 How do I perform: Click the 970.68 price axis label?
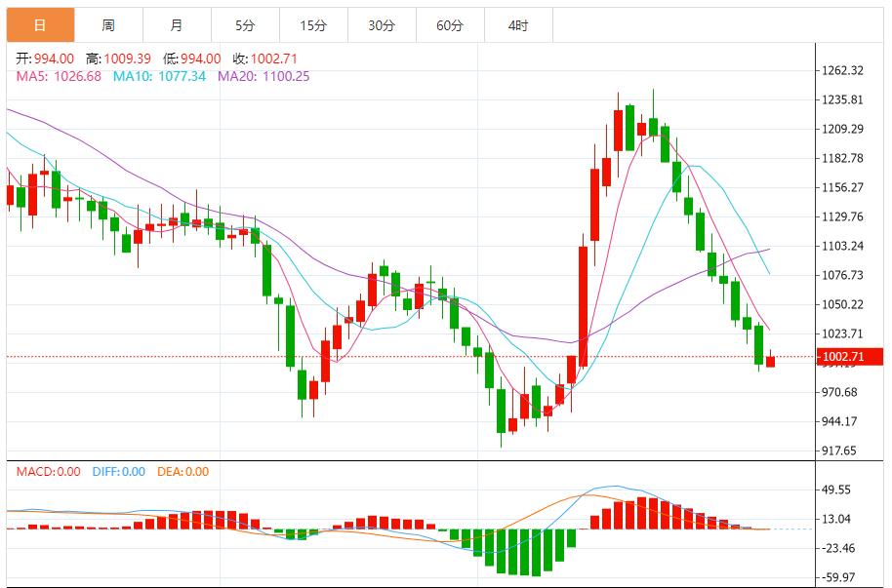[839, 392]
